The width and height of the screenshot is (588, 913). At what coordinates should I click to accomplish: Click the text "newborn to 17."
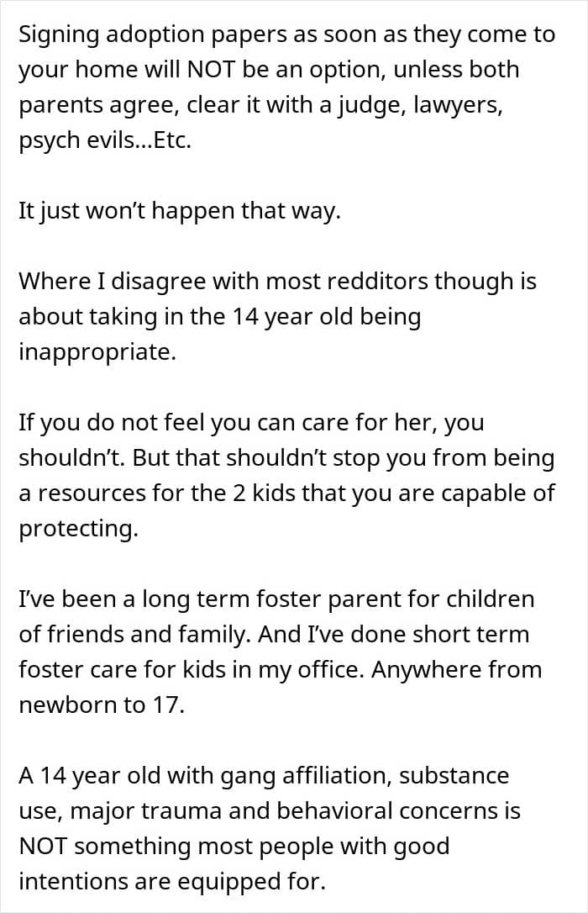pyautogui.click(x=101, y=705)
